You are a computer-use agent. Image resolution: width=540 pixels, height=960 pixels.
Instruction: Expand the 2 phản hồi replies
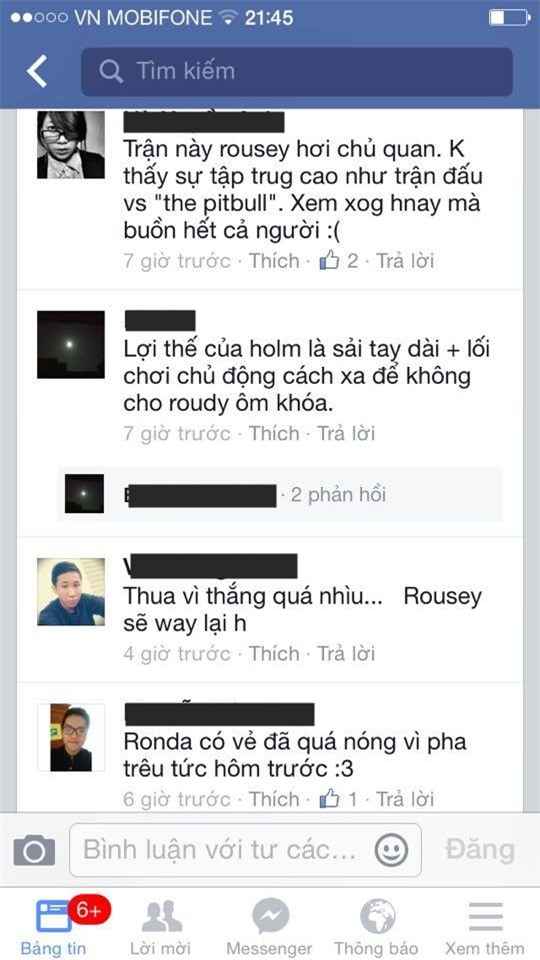coord(338,495)
